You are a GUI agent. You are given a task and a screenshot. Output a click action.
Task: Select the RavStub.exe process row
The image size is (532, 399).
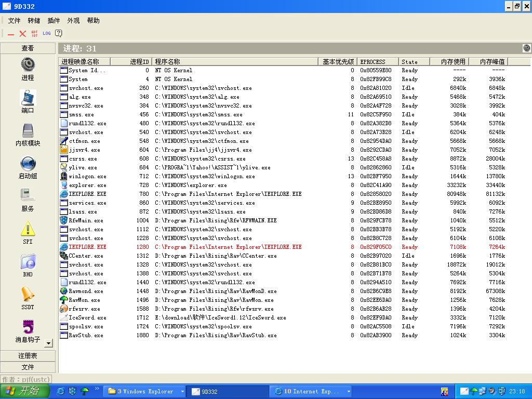pyautogui.click(x=283, y=335)
